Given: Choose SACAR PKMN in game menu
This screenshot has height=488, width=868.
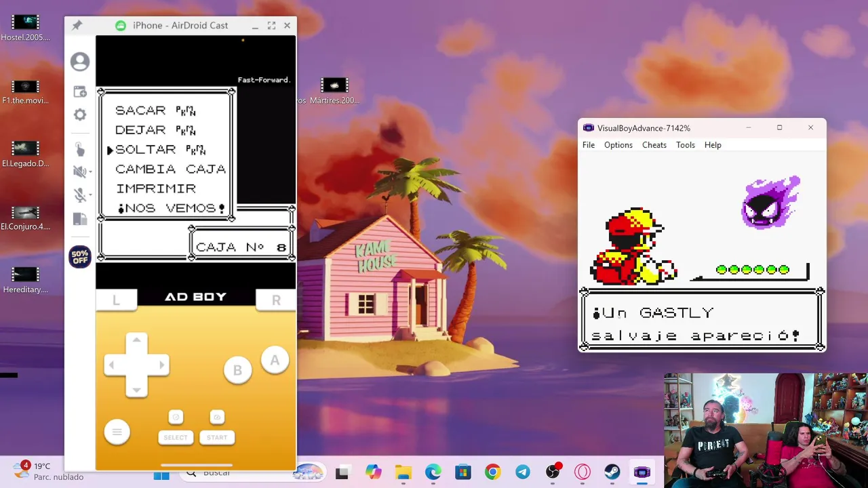Looking at the screenshot, I should click(x=155, y=110).
